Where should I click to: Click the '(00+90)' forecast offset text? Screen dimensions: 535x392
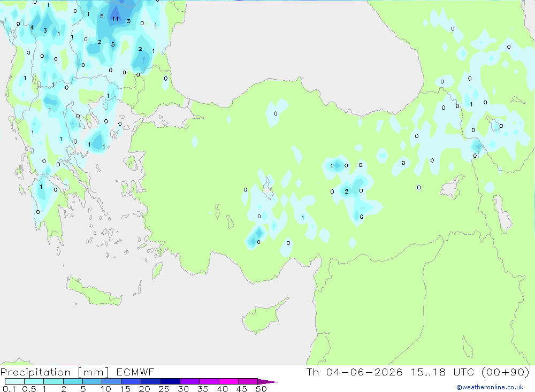[x=506, y=372]
